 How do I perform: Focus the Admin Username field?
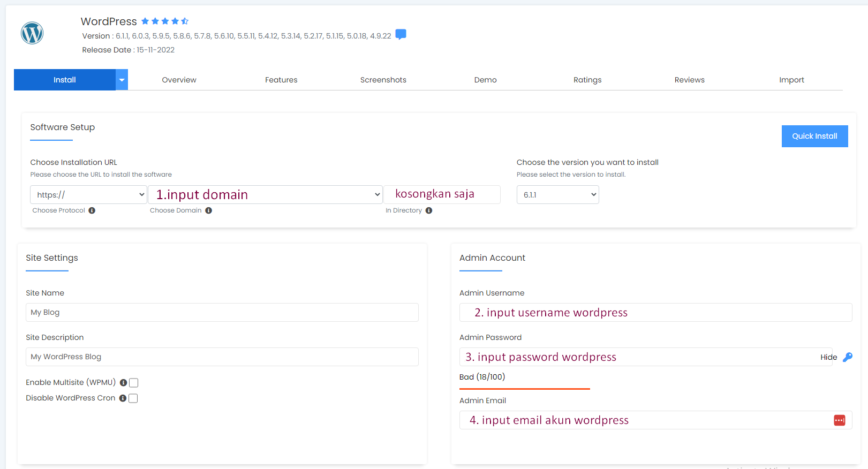(656, 313)
